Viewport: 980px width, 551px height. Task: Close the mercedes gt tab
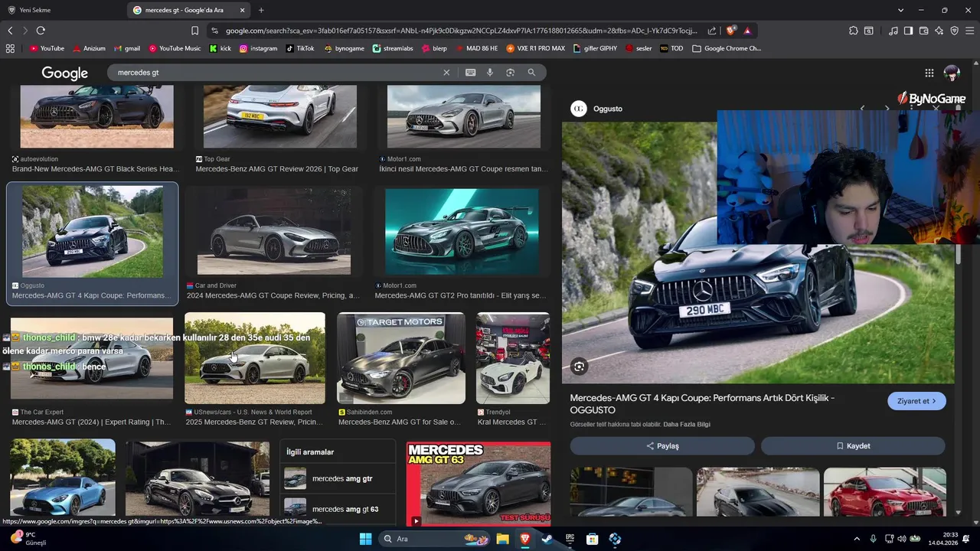coord(243,10)
